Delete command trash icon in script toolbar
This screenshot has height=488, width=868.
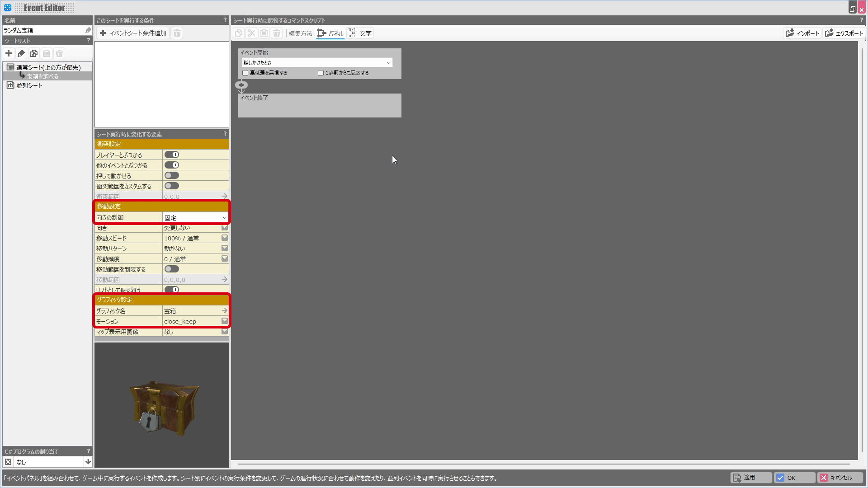[x=277, y=33]
